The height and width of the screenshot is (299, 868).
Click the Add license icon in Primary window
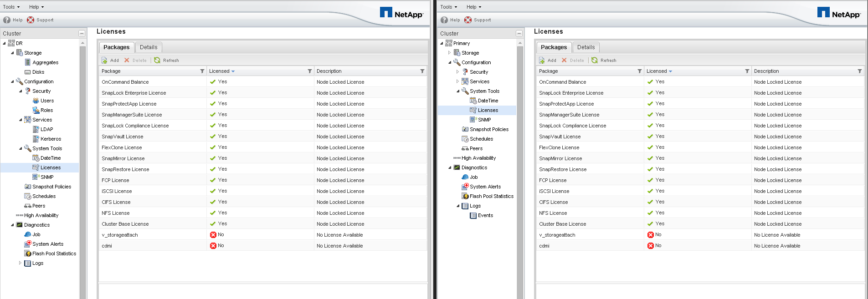click(542, 60)
